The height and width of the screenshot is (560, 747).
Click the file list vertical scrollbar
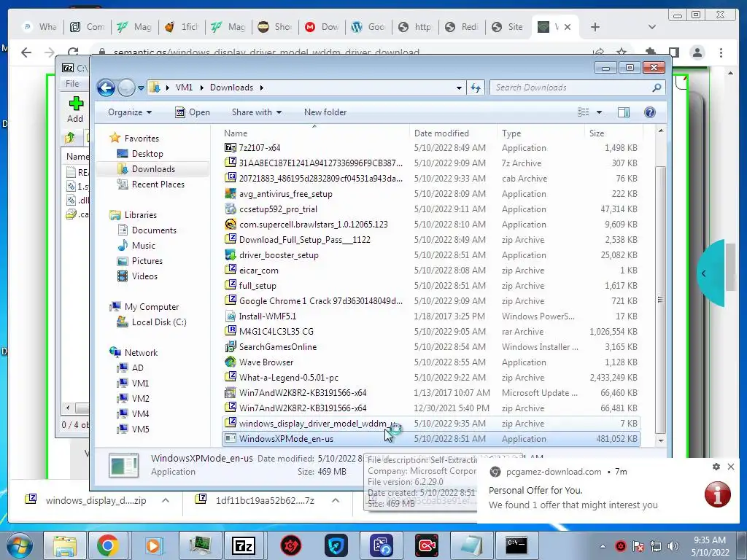click(x=660, y=299)
